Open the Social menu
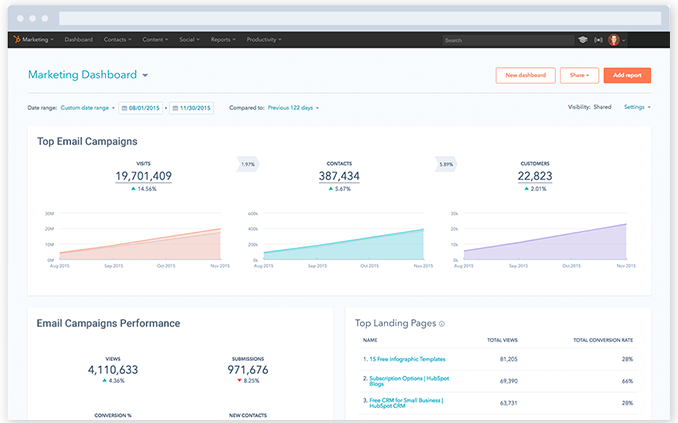This screenshot has width=678, height=423. pyautogui.click(x=189, y=39)
